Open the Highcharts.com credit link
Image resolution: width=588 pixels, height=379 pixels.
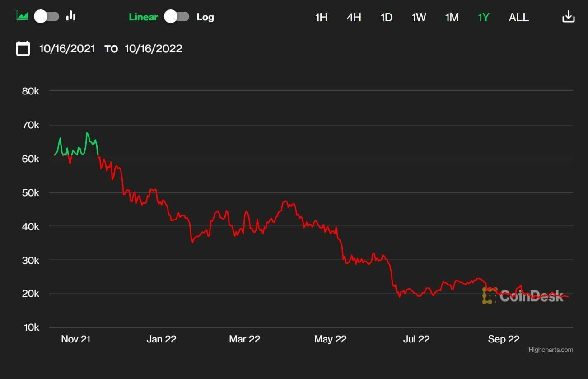[x=551, y=350]
